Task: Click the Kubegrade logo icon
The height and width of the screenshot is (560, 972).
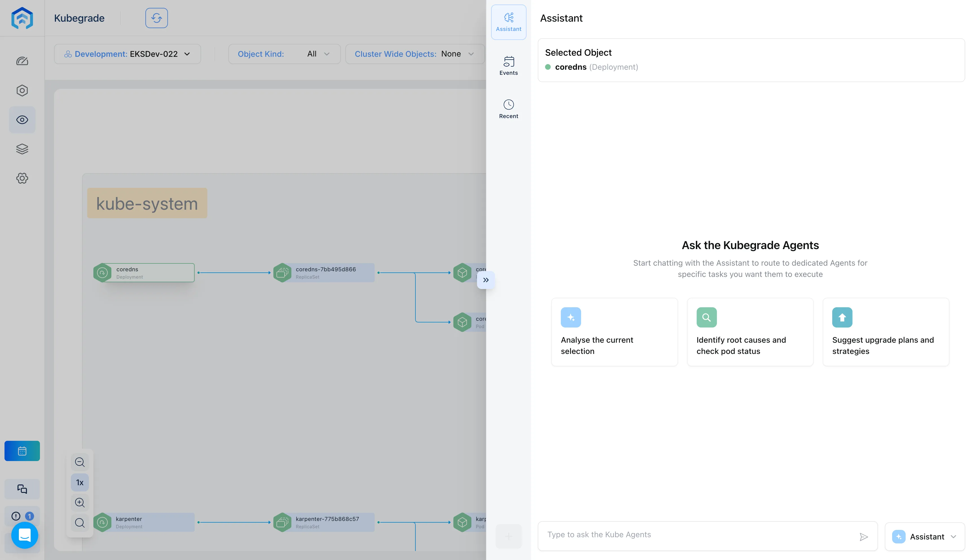Action: tap(22, 18)
